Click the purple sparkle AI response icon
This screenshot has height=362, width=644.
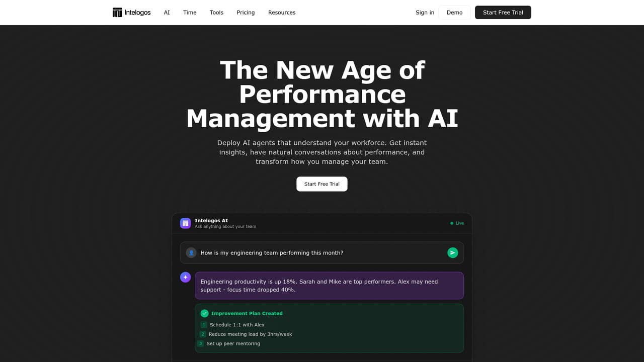(x=185, y=277)
